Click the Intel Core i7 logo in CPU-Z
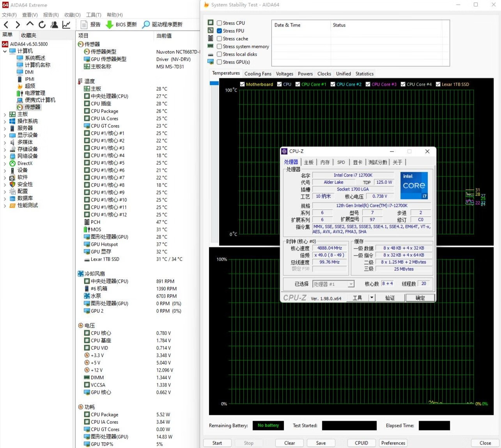Image resolution: width=501 pixels, height=448 pixels. coord(414,185)
